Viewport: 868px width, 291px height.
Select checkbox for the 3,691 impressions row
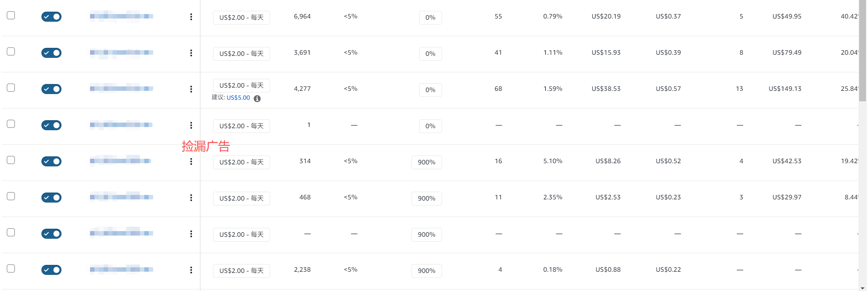coord(11,51)
